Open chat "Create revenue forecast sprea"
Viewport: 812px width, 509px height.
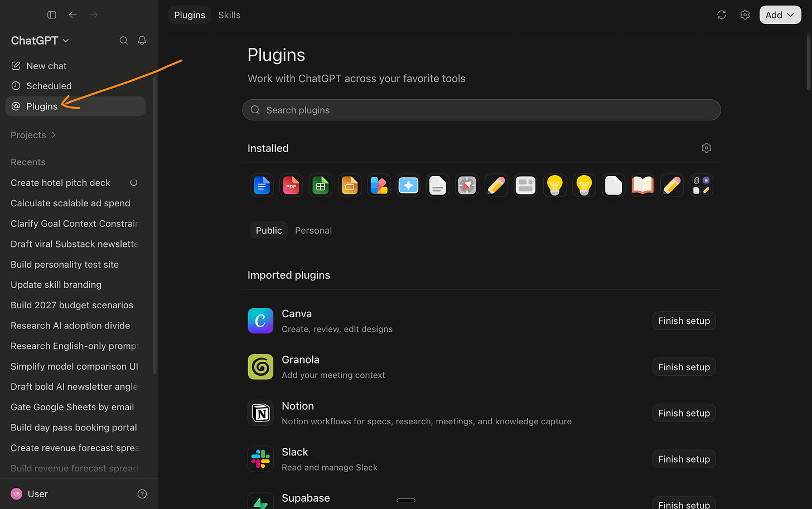pyautogui.click(x=75, y=448)
